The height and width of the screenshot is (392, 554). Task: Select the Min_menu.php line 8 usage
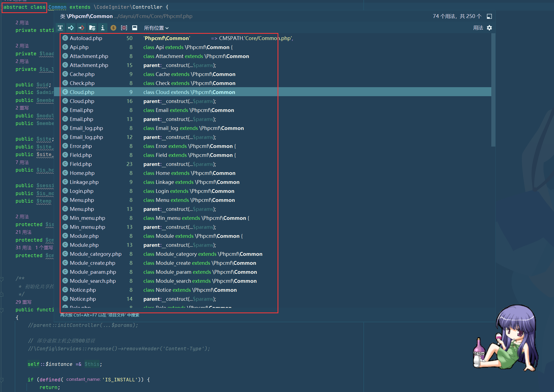coord(273,218)
